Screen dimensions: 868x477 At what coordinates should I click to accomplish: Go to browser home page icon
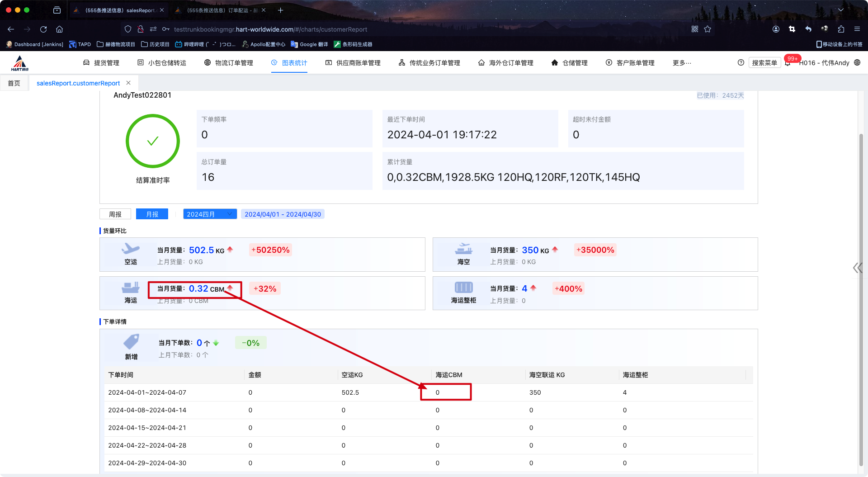tap(59, 29)
